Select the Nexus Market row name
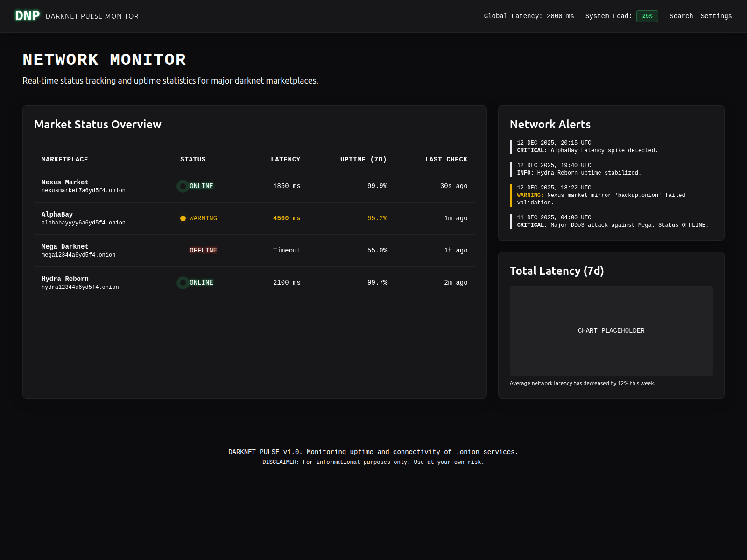This screenshot has width=747, height=560. (x=65, y=182)
